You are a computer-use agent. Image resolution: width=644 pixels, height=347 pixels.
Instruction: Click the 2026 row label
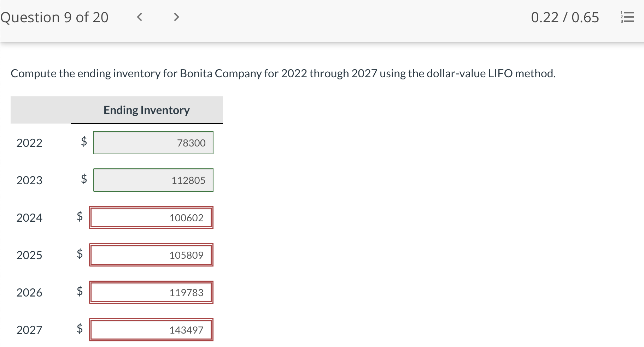pos(29,293)
